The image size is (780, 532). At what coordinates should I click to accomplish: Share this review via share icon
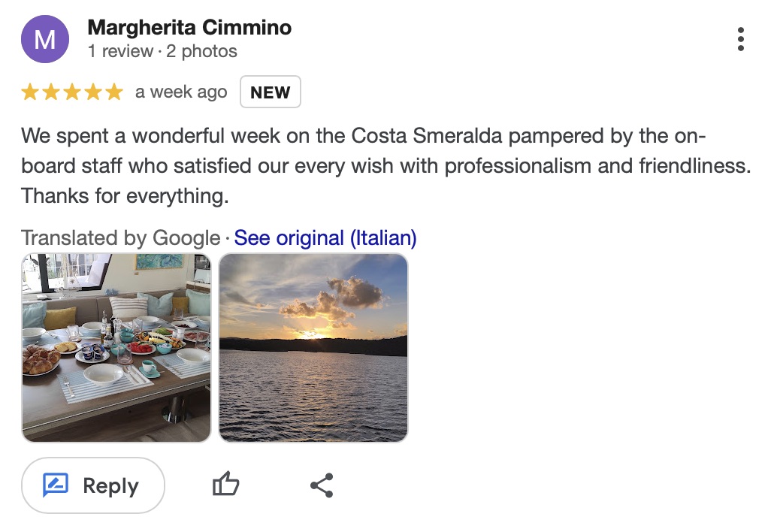click(322, 485)
